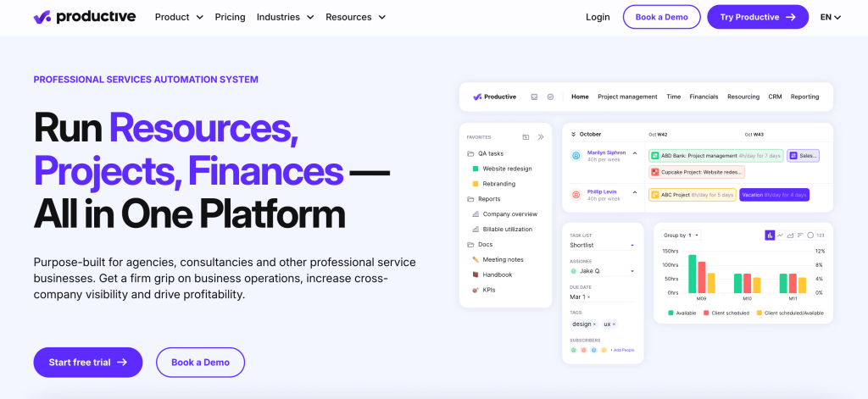868x399 pixels.
Task: Click Phillip Levin's red avatar icon
Action: tap(576, 195)
